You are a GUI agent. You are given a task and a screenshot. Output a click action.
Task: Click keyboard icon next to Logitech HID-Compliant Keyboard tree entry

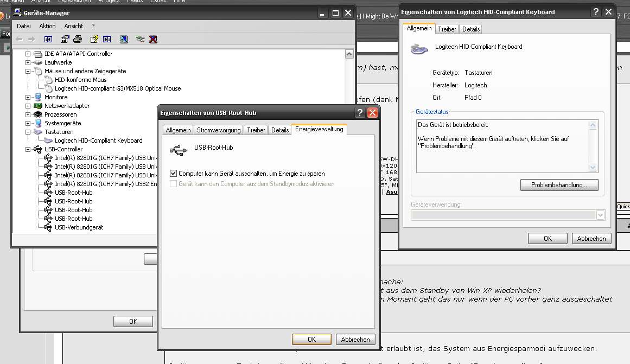click(x=48, y=141)
